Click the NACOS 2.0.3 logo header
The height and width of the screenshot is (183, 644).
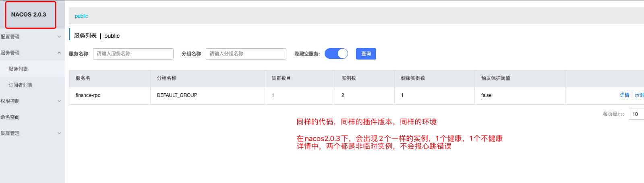[x=29, y=14]
